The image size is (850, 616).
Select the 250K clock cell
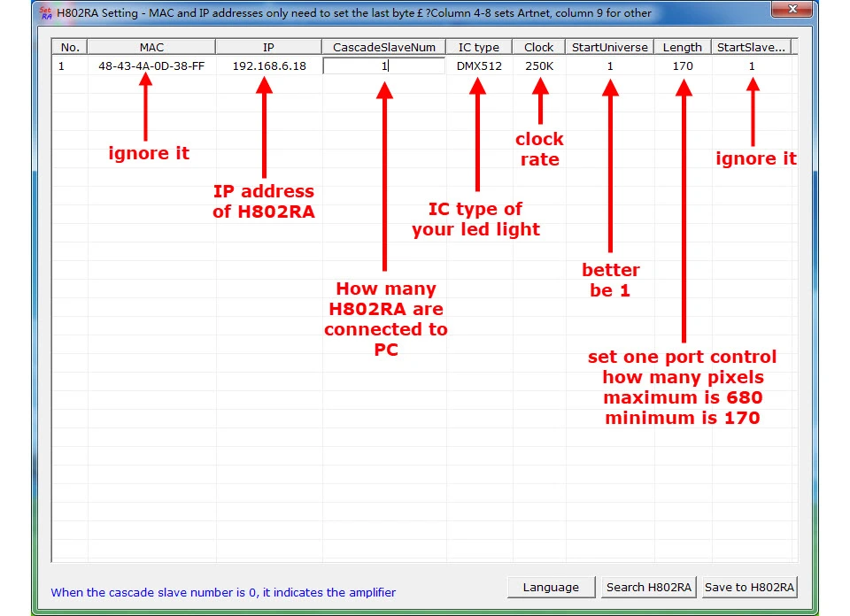point(539,66)
